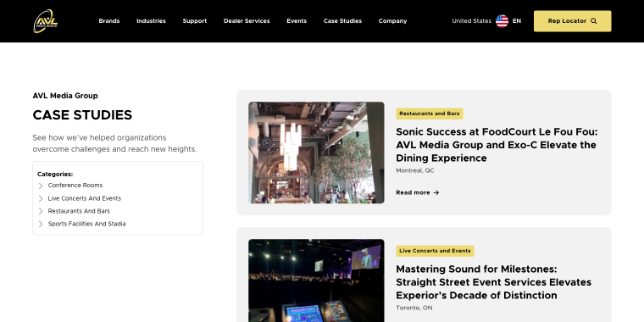Image resolution: width=644 pixels, height=322 pixels.
Task: Open the Dealer Services menu
Action: click(247, 21)
